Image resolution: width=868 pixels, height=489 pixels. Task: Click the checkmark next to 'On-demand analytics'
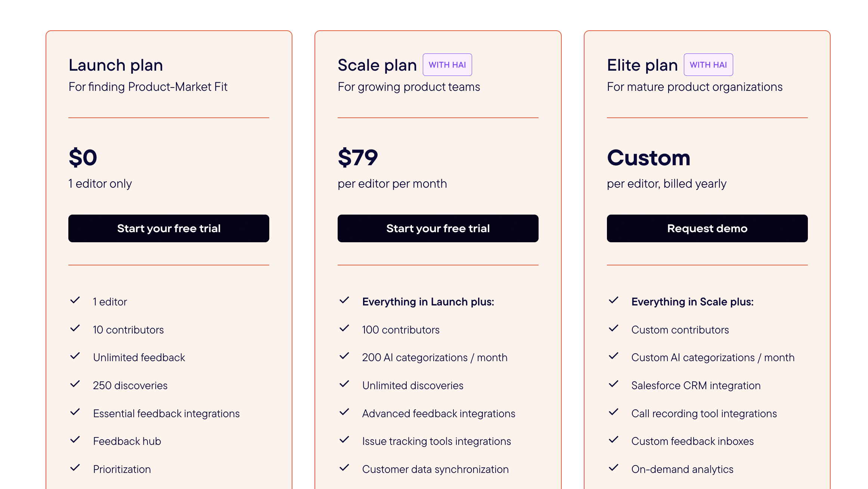[614, 468]
